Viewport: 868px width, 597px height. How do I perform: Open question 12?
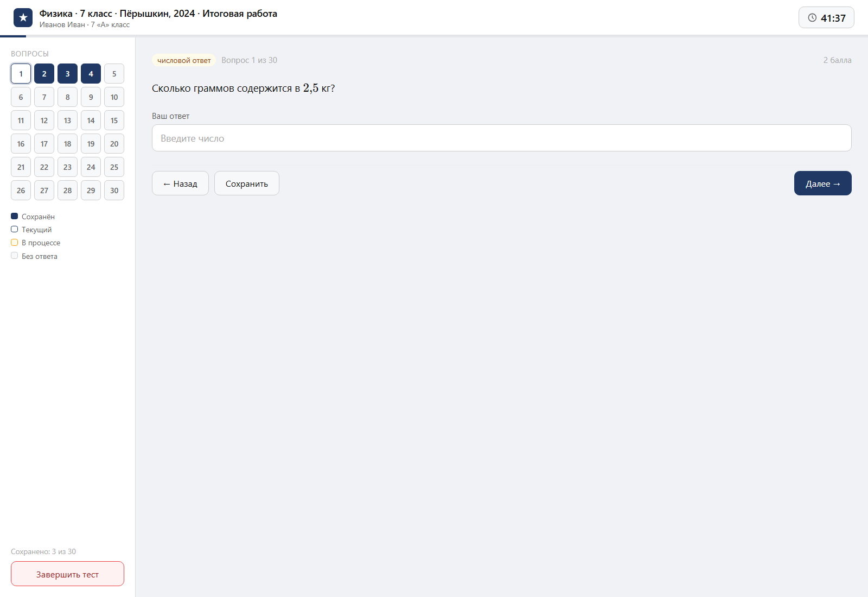pos(44,120)
